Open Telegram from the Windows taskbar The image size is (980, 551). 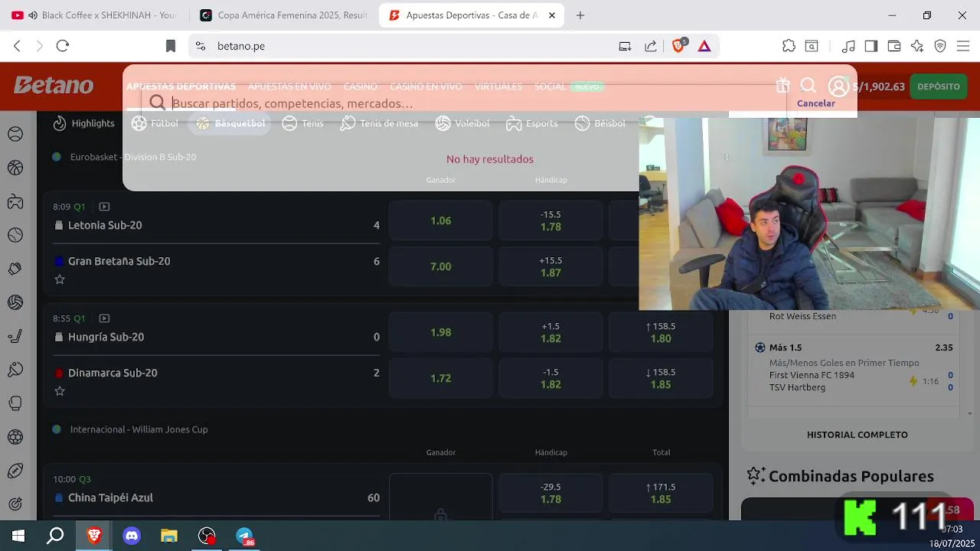point(244,536)
